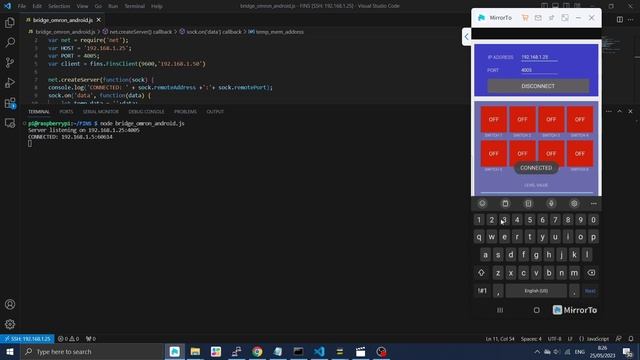Select the bridge_omron_android.js editor tab

point(63,20)
